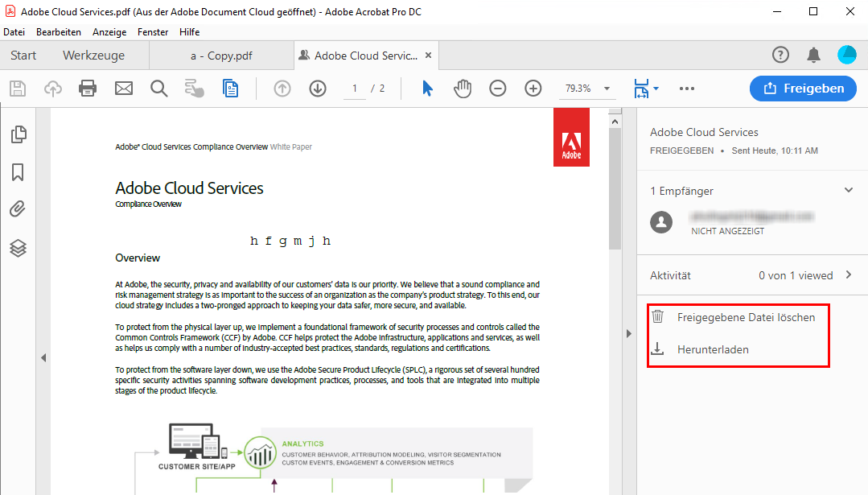
Task: Click the Overview heading in document
Action: 138,258
